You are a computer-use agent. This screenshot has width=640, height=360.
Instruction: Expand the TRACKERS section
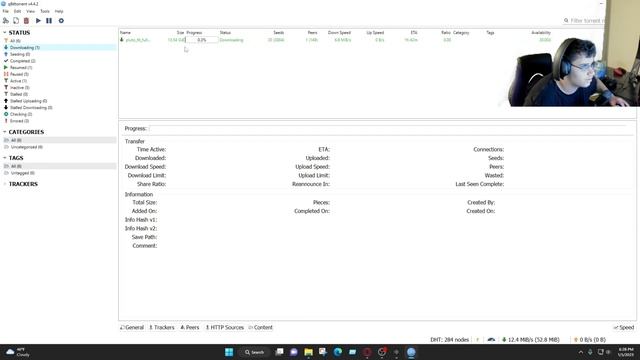click(4, 184)
